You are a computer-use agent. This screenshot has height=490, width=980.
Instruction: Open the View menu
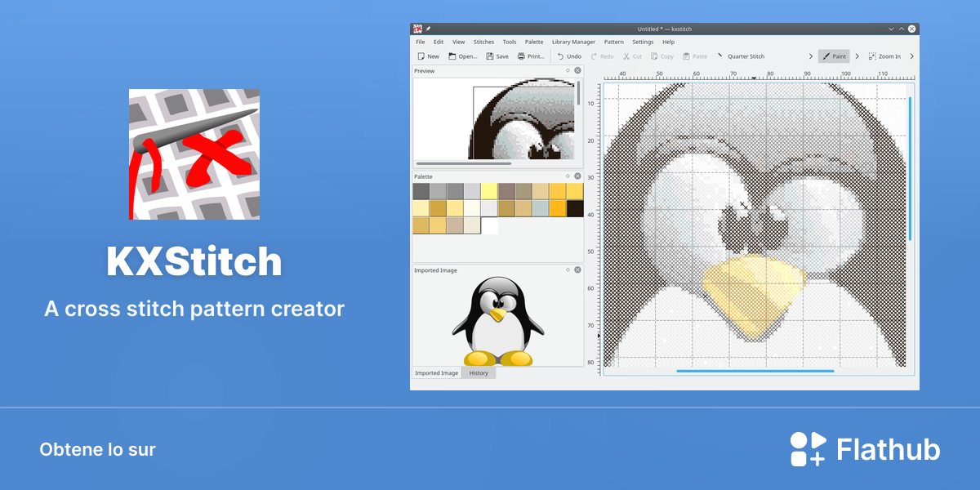point(458,42)
